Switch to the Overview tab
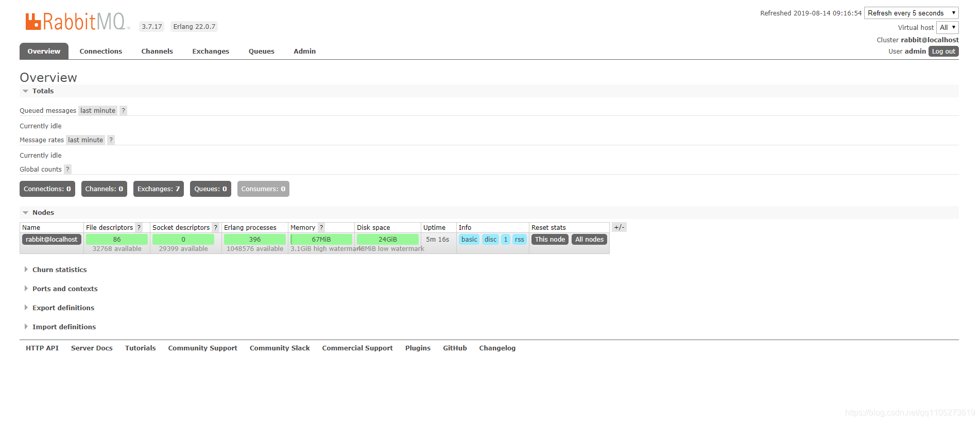 [44, 51]
